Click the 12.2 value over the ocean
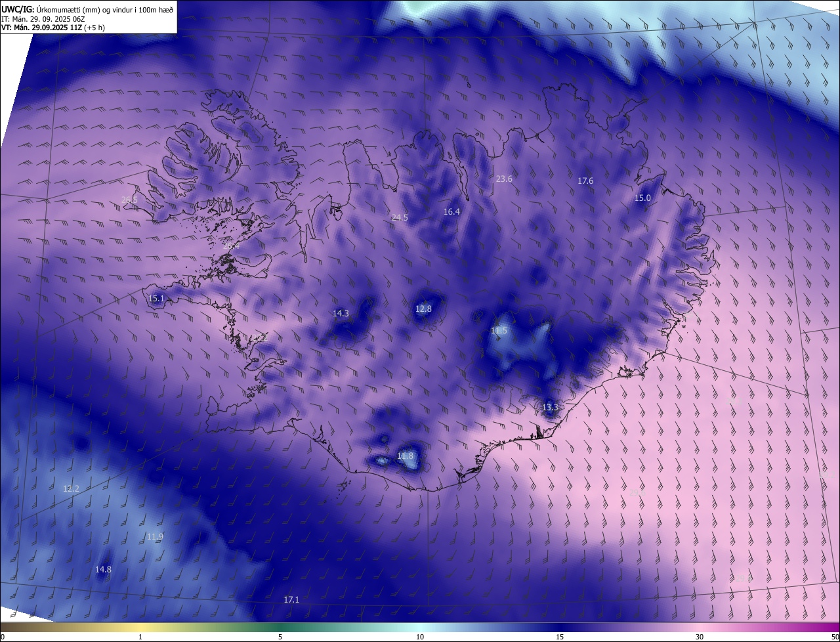 [x=71, y=488]
